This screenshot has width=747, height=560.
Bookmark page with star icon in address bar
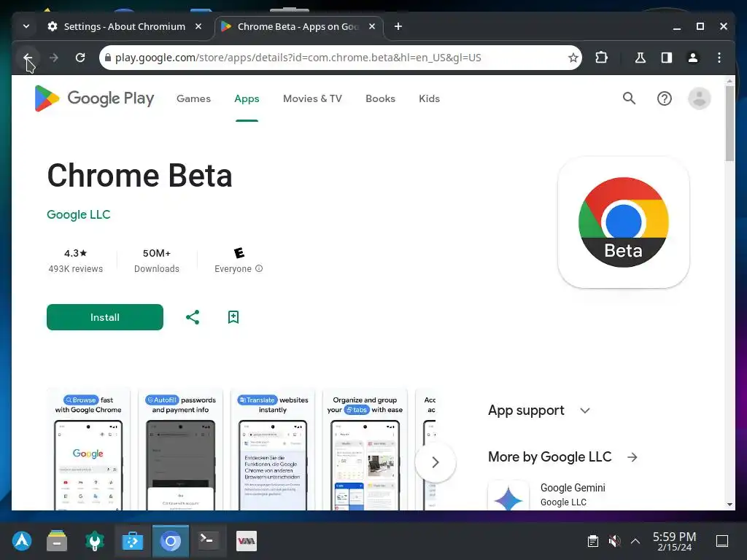click(573, 58)
